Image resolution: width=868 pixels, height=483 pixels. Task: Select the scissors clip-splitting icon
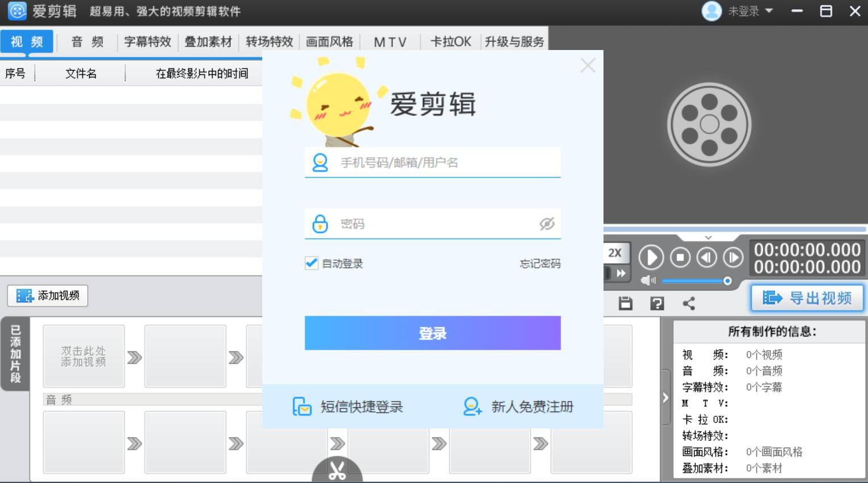pyautogui.click(x=337, y=470)
